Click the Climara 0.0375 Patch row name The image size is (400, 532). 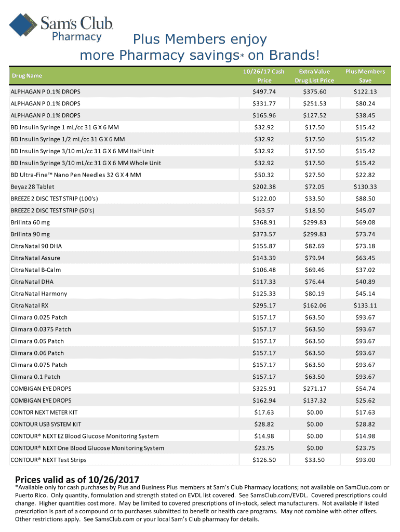(41, 329)
